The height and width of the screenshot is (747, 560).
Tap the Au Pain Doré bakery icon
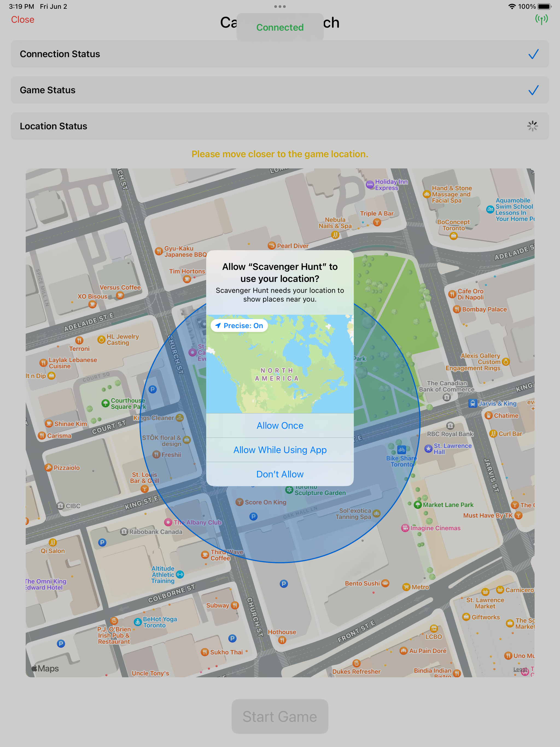pos(403,650)
